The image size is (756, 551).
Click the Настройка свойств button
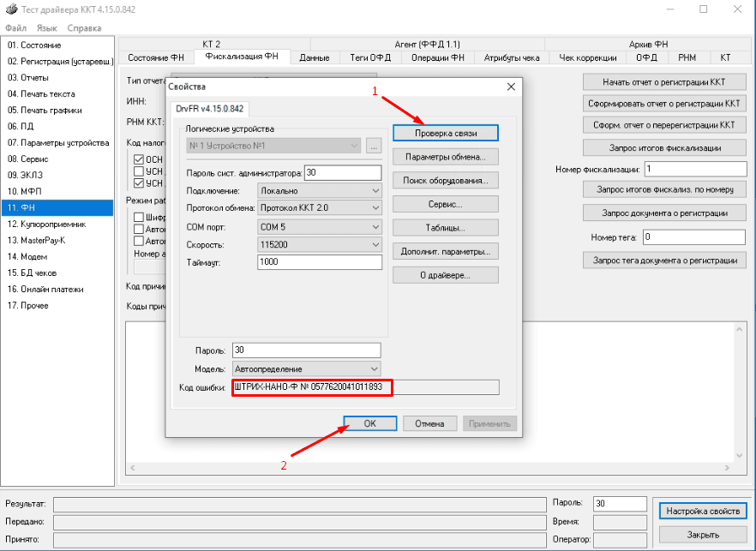[699, 511]
